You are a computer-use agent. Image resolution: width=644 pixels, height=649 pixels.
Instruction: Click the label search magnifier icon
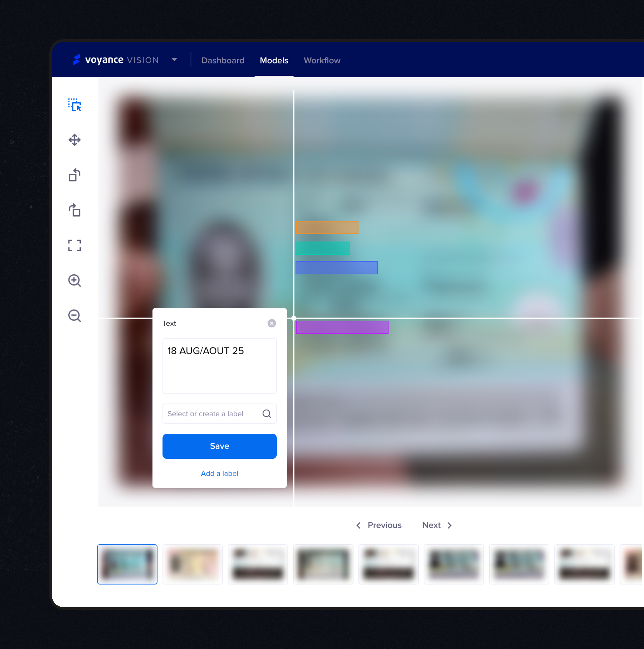click(266, 414)
